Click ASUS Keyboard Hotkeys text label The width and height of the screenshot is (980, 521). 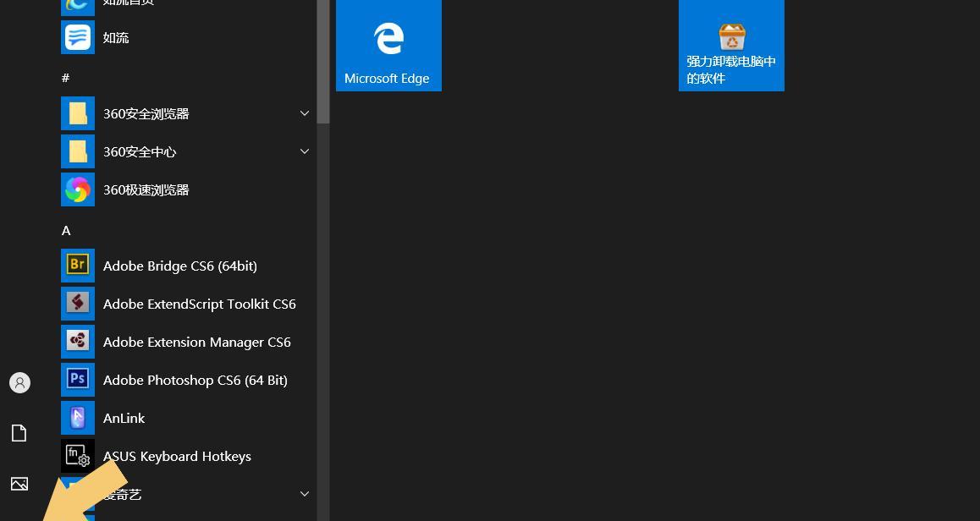coord(177,457)
